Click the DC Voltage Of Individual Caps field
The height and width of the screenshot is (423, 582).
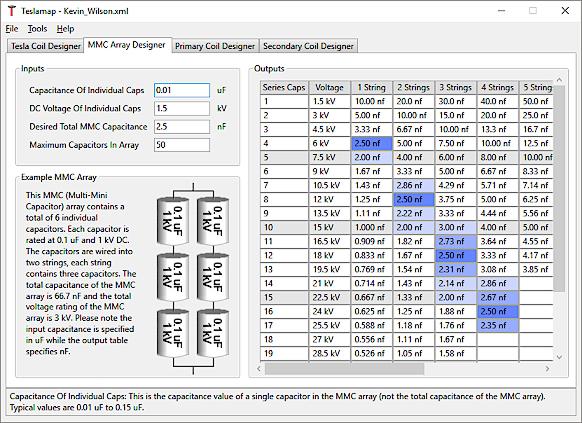coord(182,108)
